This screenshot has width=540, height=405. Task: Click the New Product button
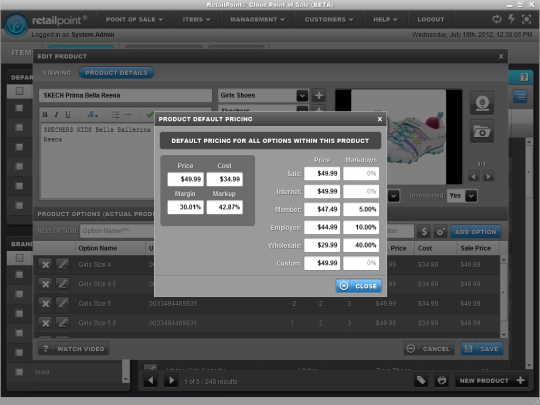[x=492, y=381]
